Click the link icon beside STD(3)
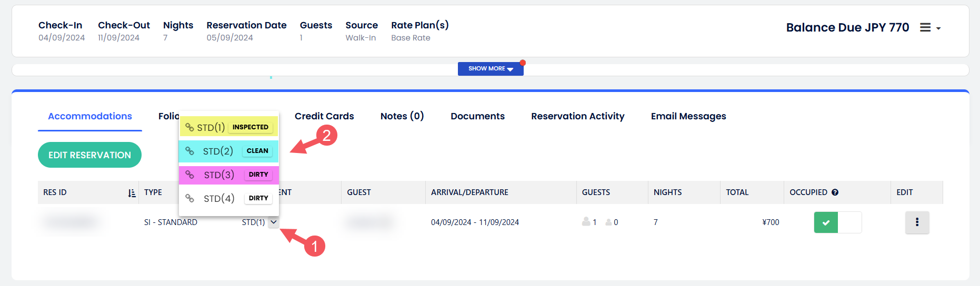980x286 pixels. click(189, 175)
